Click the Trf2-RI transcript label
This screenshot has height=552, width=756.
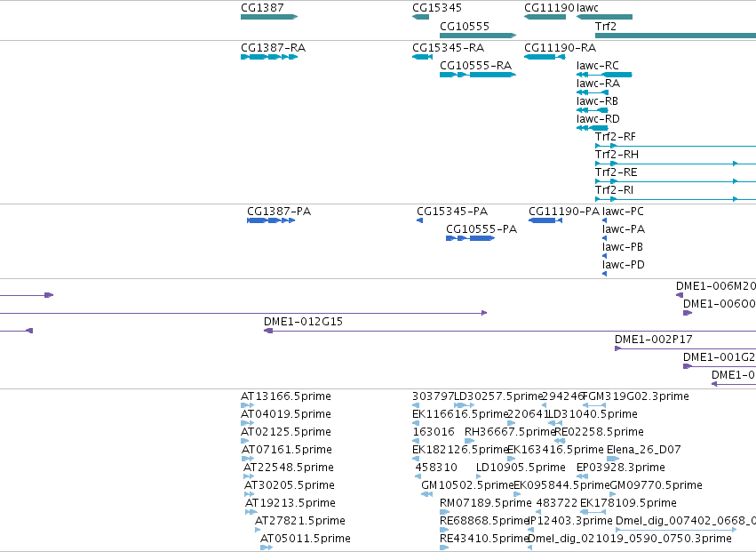pos(614,190)
